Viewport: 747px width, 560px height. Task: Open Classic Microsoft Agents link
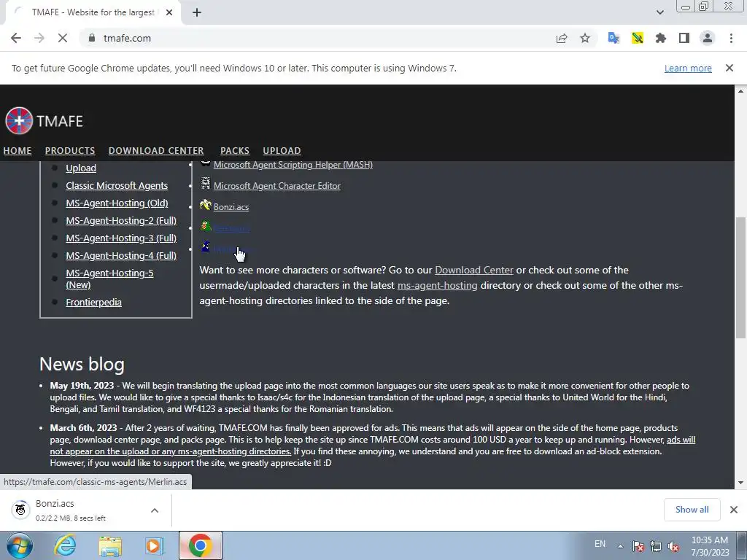(x=117, y=186)
